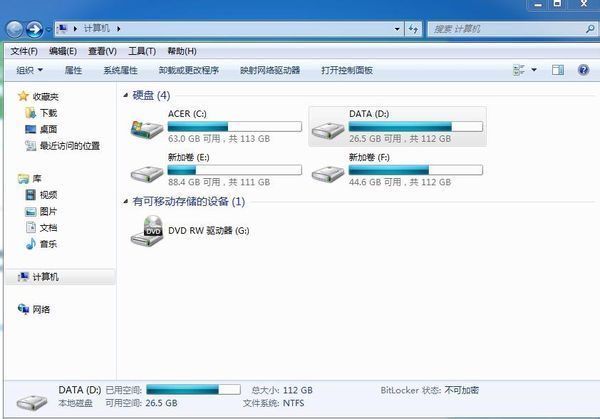Click 系统属性 toolbar button

click(x=120, y=70)
